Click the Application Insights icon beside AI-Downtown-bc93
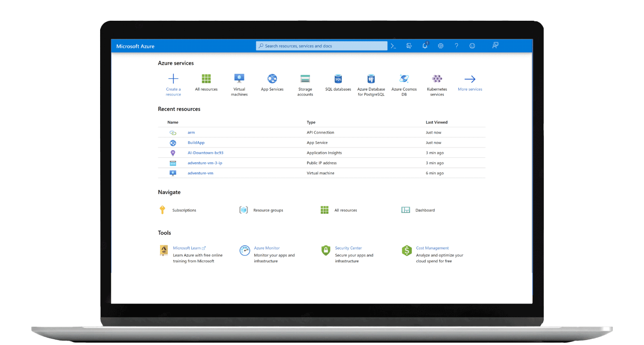The height and width of the screenshot is (345, 644). [x=173, y=153]
